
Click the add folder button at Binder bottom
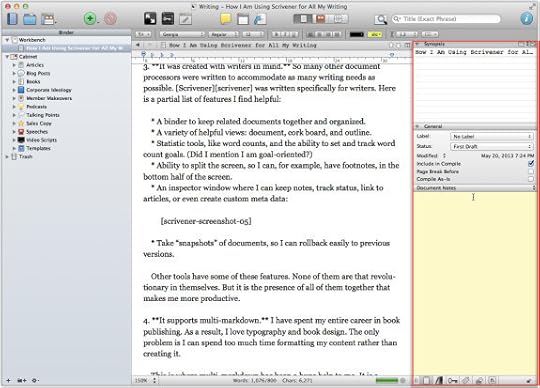point(22,380)
